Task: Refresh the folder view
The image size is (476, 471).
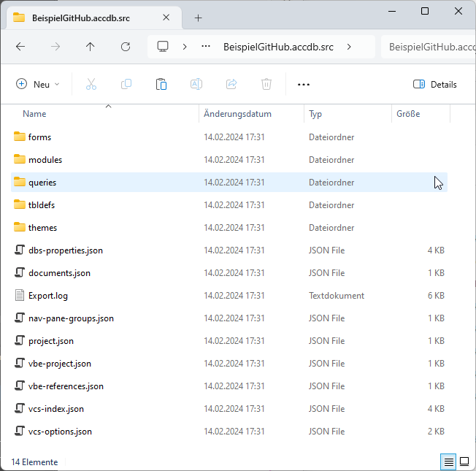Action: point(126,47)
